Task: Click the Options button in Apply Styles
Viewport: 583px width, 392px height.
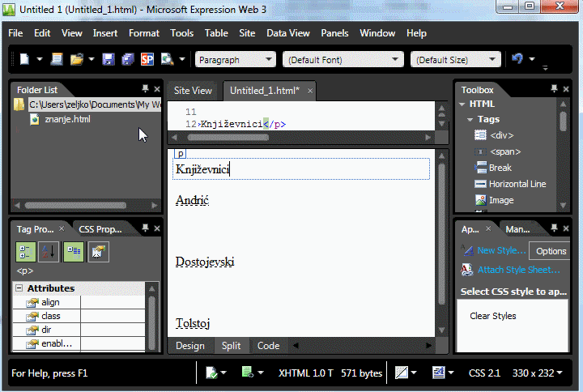Action: 551,251
